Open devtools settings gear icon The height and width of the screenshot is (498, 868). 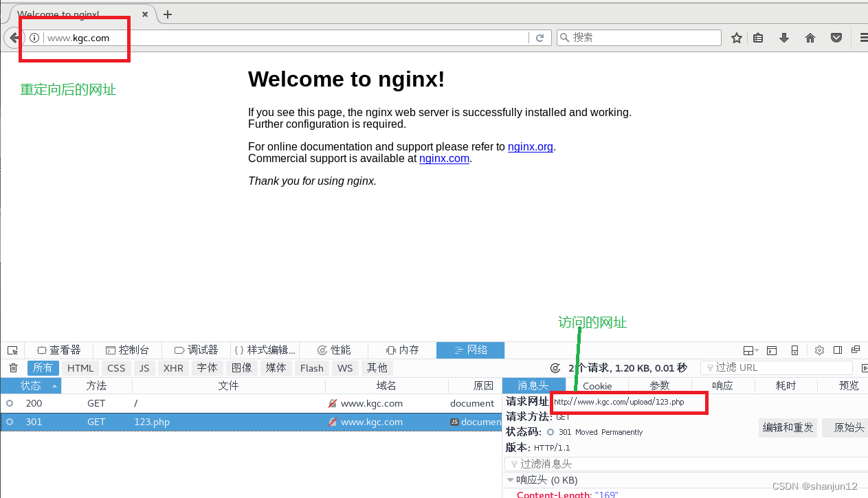[819, 350]
